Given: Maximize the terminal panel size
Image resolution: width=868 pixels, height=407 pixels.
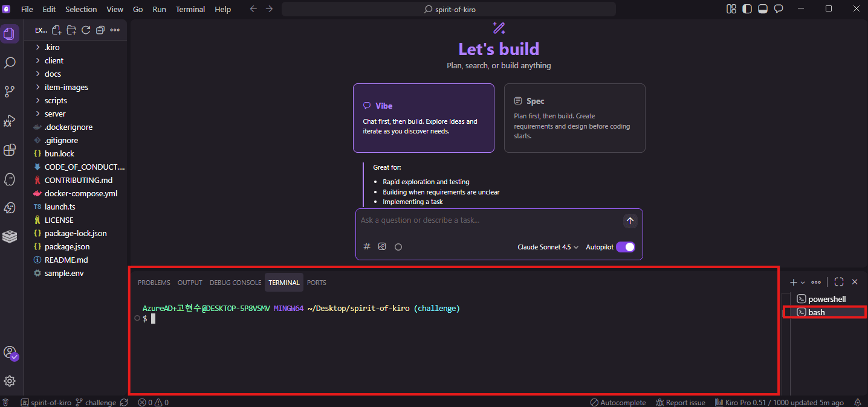Looking at the screenshot, I should 838,282.
